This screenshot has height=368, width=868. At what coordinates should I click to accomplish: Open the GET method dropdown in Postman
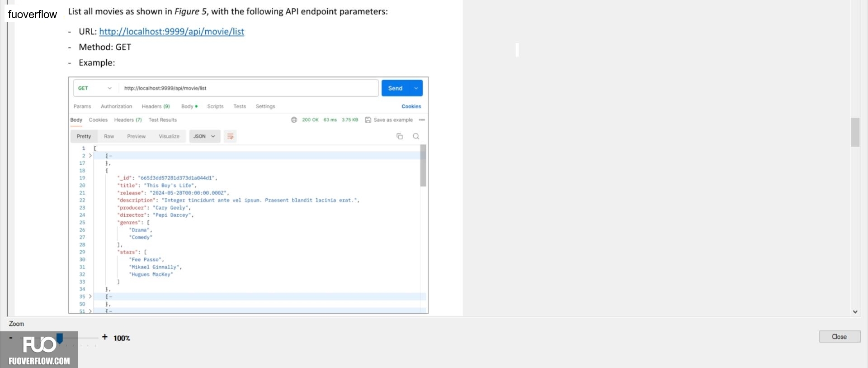click(95, 88)
